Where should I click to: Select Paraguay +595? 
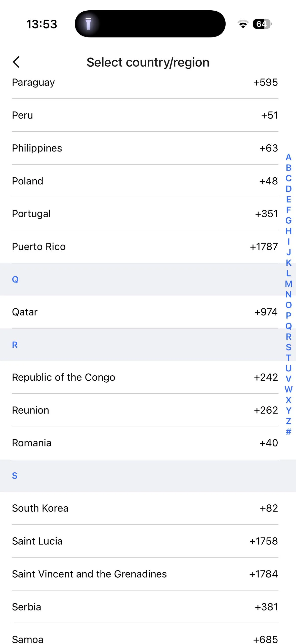(x=145, y=83)
